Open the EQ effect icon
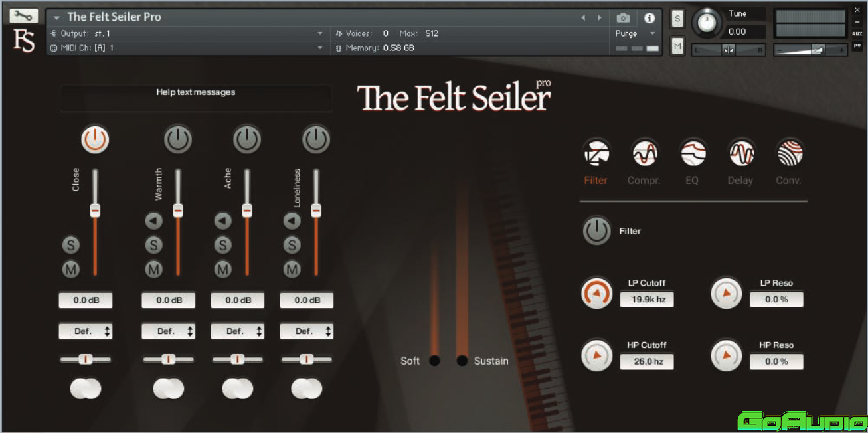 click(693, 153)
